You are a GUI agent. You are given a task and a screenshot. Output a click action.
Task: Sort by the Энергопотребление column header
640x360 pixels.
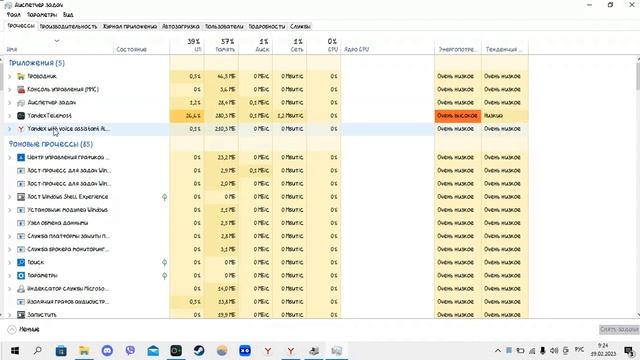tap(458, 45)
